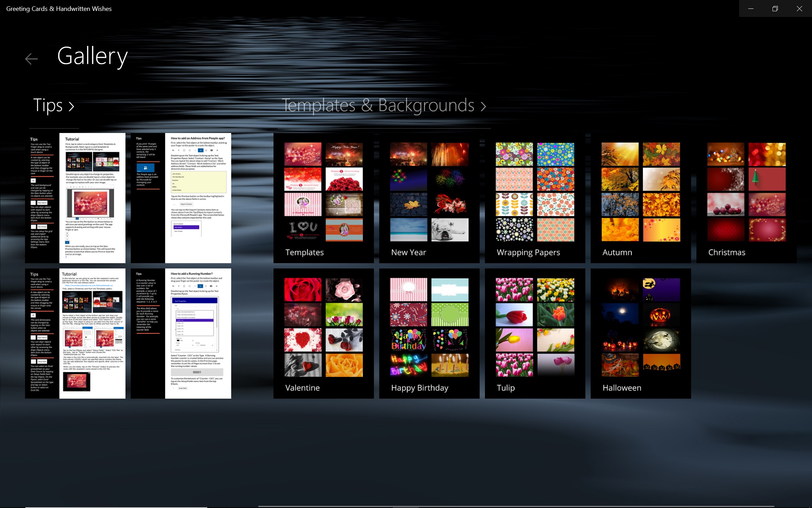Open the first Tutorial tip card

coord(75,198)
